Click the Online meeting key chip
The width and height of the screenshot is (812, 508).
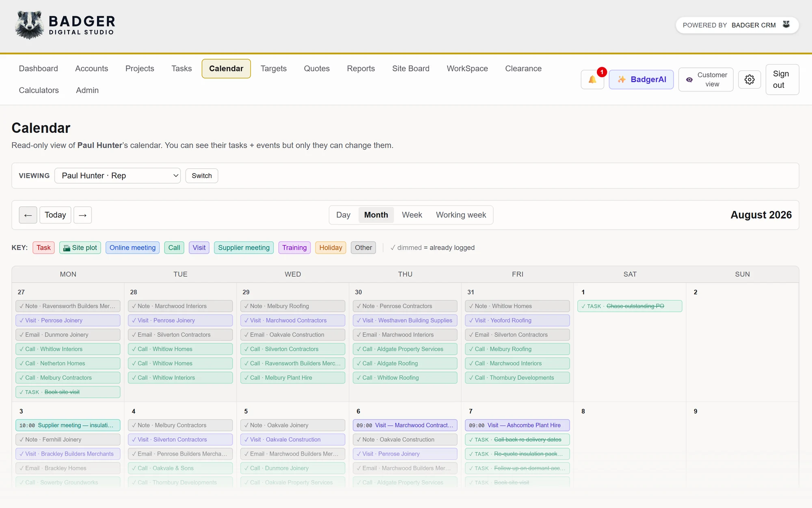pyautogui.click(x=132, y=248)
